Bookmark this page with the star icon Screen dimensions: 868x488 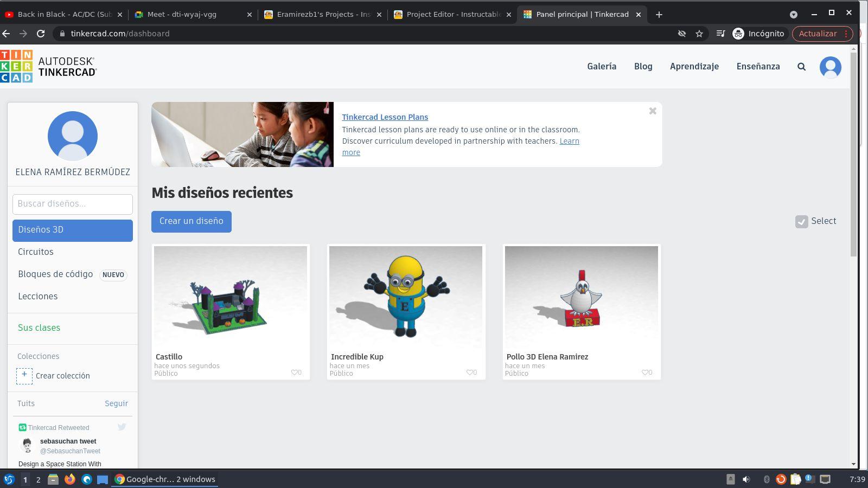tap(699, 34)
